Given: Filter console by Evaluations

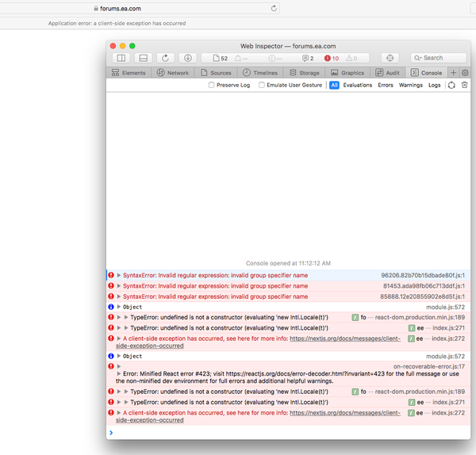Looking at the screenshot, I should coord(358,85).
